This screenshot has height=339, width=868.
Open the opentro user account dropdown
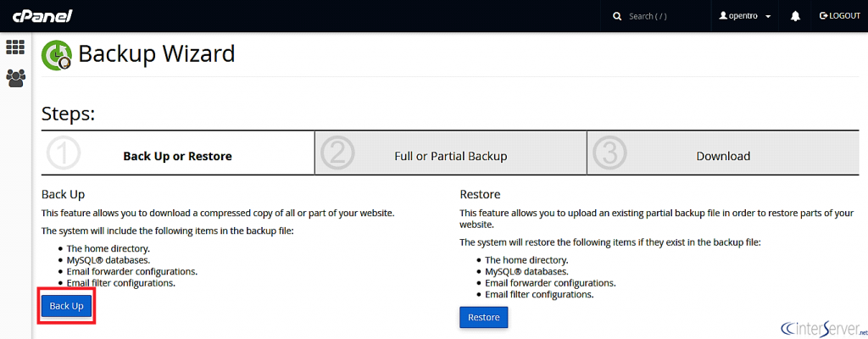pos(744,16)
